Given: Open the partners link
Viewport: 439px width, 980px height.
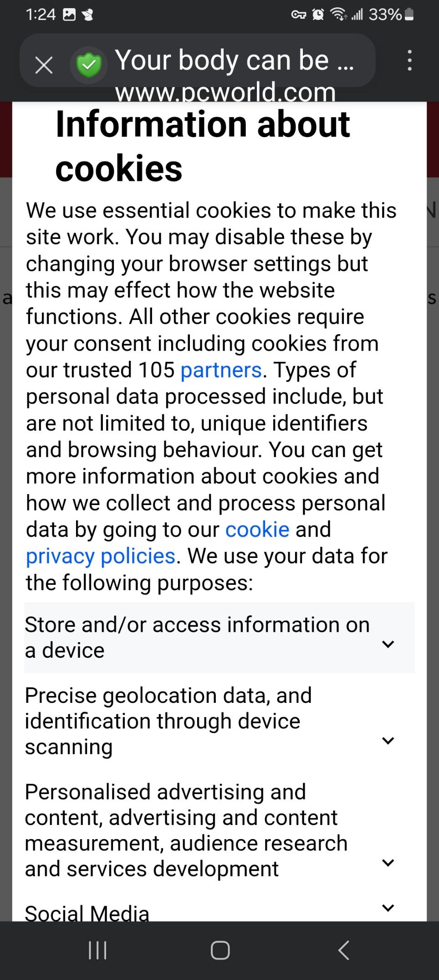Looking at the screenshot, I should tap(221, 370).
